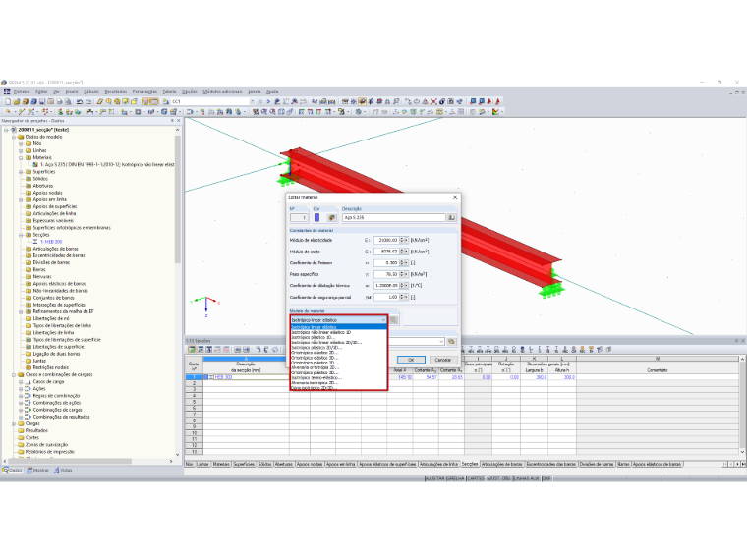Close the project navigator panel

pos(178,121)
